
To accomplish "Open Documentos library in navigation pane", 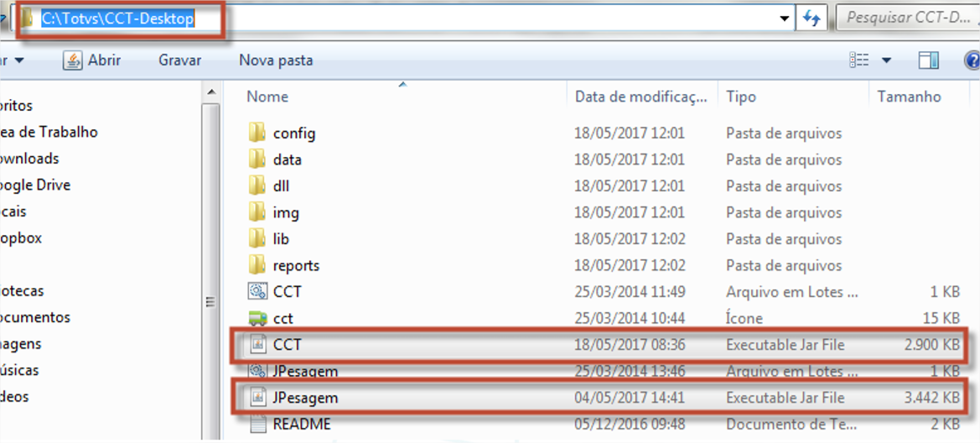I will [35, 317].
